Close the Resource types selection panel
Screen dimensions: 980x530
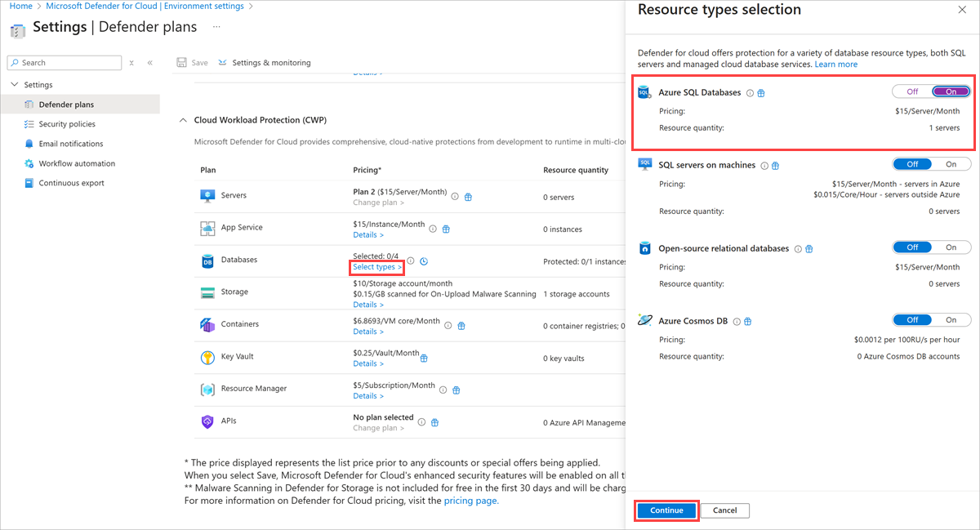960,10
